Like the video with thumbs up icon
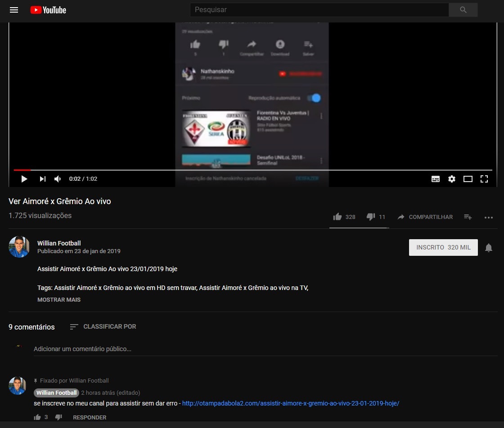Image resolution: width=504 pixels, height=428 pixels. (x=337, y=217)
